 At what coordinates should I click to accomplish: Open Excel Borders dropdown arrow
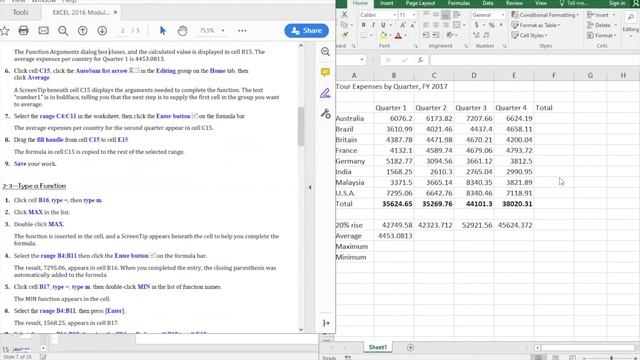371,35
